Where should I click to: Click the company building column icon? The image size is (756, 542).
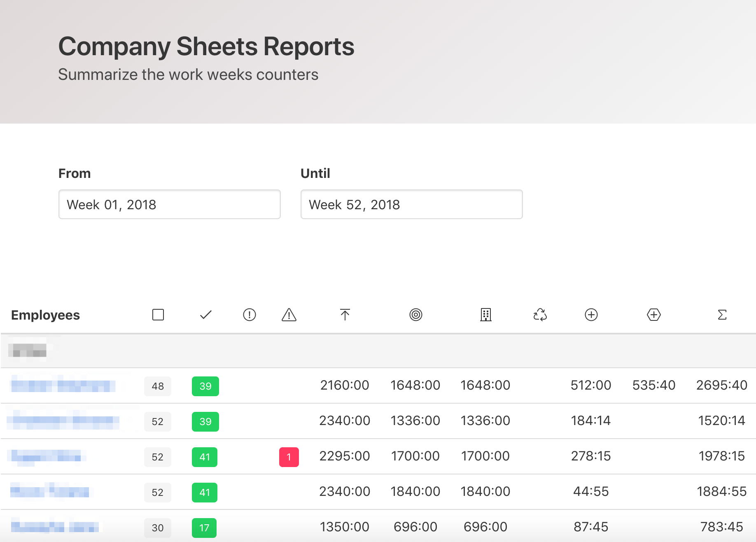pos(486,315)
